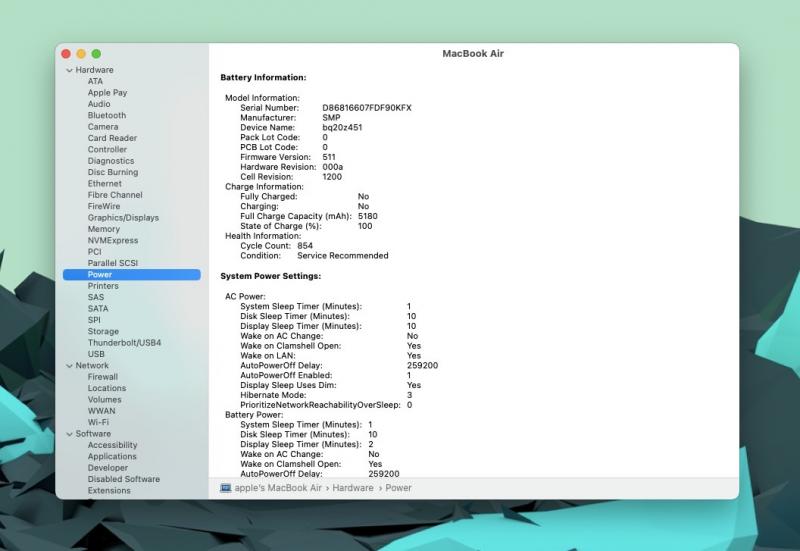Screen dimensions: 800x551
Task: Open Storage in the sidebar
Action: coord(103,331)
